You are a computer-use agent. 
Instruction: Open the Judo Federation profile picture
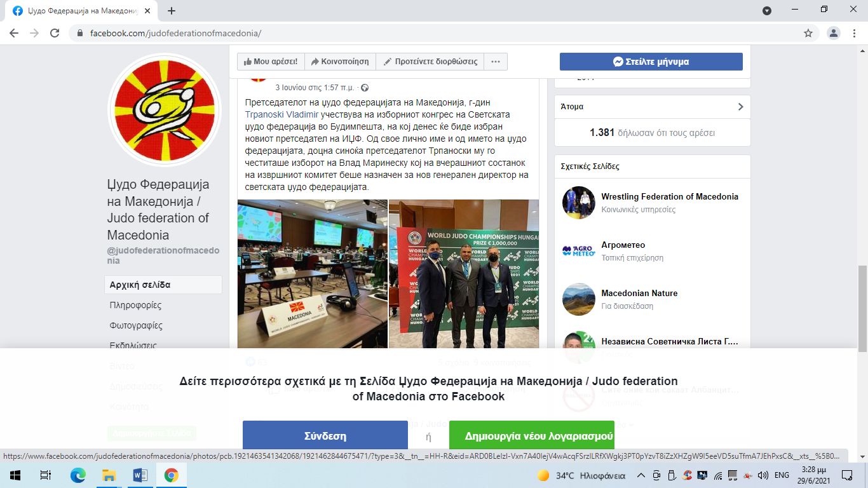[165, 109]
